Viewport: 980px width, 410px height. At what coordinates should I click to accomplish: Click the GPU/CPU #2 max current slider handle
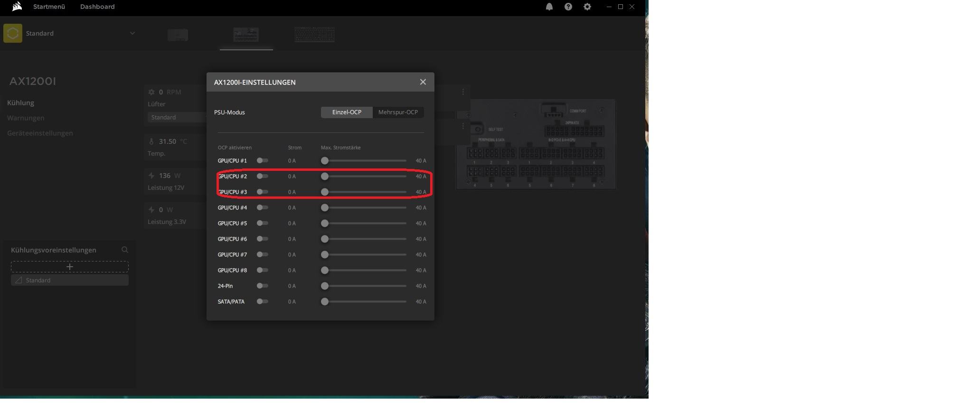(325, 177)
